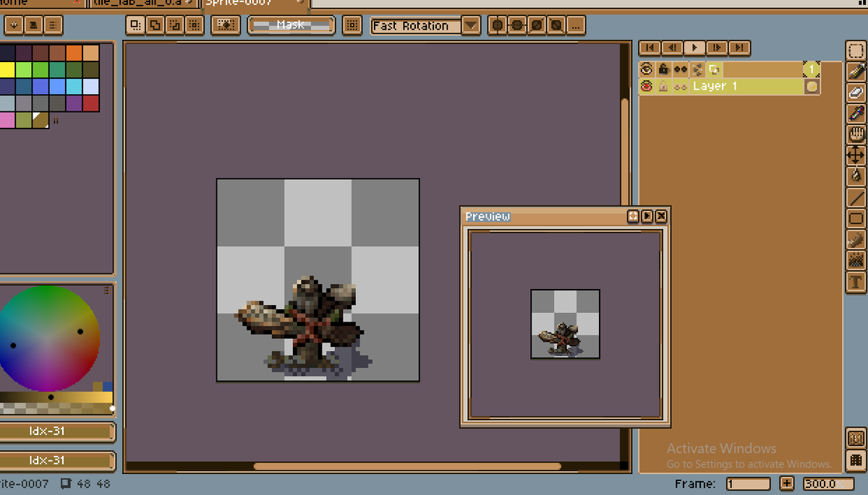Toggle preview center view button
The image size is (868, 495).
(634, 216)
